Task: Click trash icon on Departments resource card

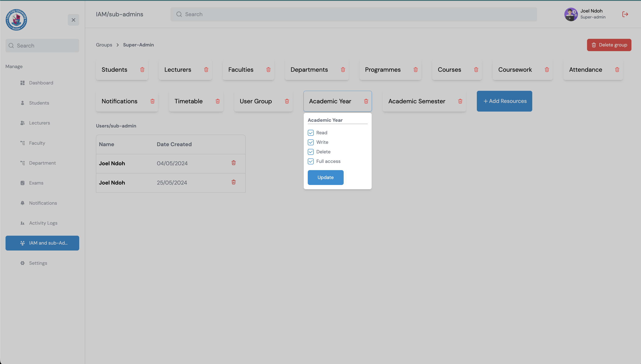Action: (x=343, y=70)
